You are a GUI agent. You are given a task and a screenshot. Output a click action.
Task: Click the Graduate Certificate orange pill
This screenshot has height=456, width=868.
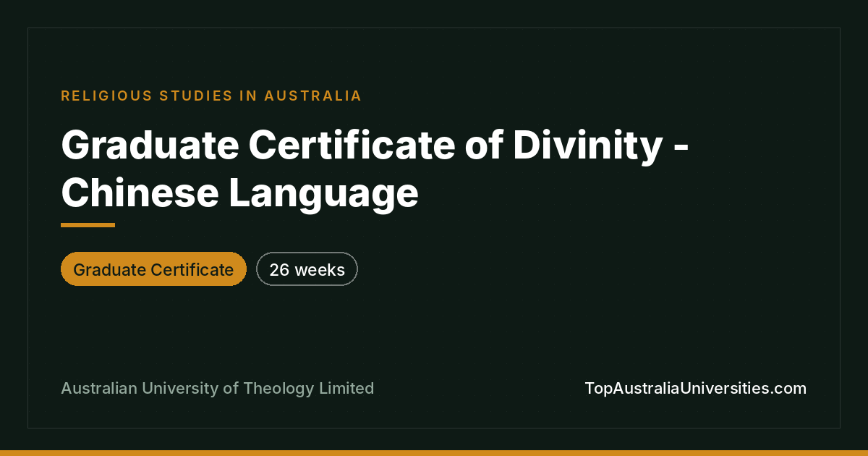pyautogui.click(x=153, y=269)
